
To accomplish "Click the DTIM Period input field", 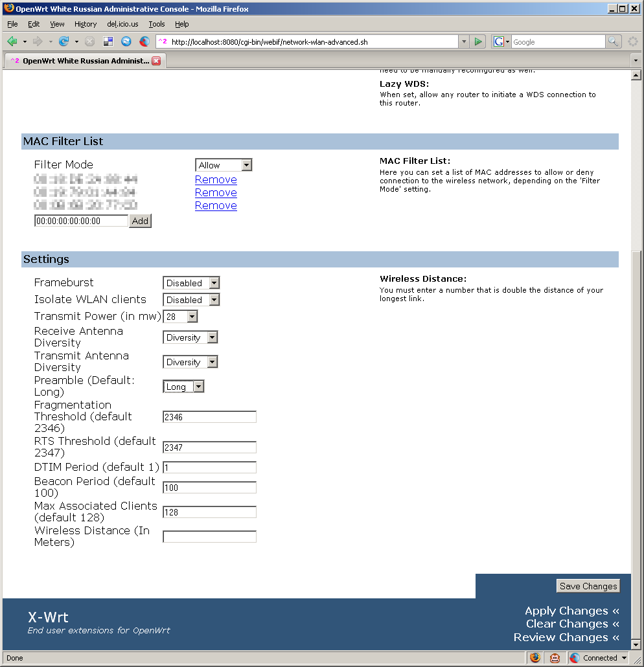I will click(209, 468).
